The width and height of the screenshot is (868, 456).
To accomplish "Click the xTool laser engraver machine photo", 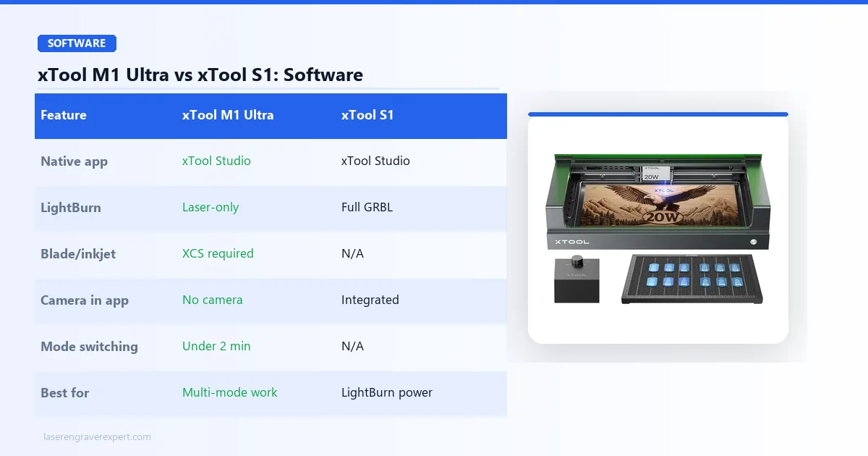I will (x=658, y=200).
